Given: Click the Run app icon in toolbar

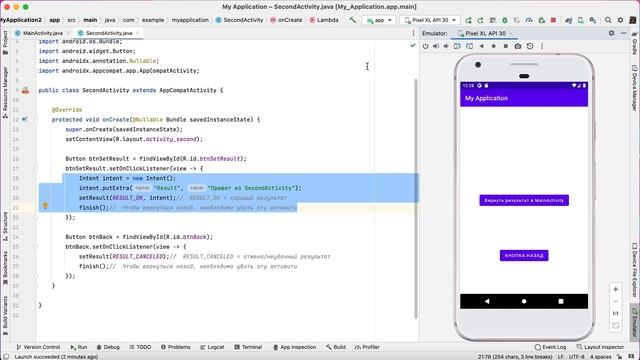Looking at the screenshot, I should coord(469,20).
